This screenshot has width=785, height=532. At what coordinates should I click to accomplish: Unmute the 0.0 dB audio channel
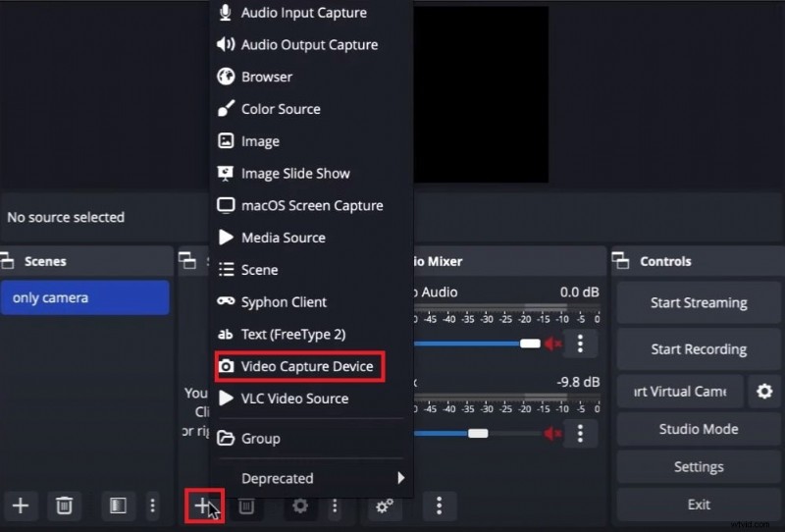coord(552,344)
